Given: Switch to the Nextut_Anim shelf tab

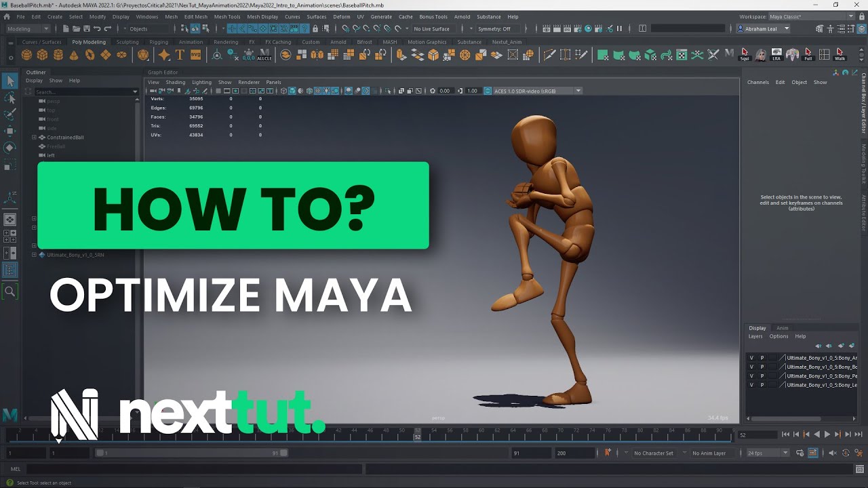Looking at the screenshot, I should click(x=507, y=42).
